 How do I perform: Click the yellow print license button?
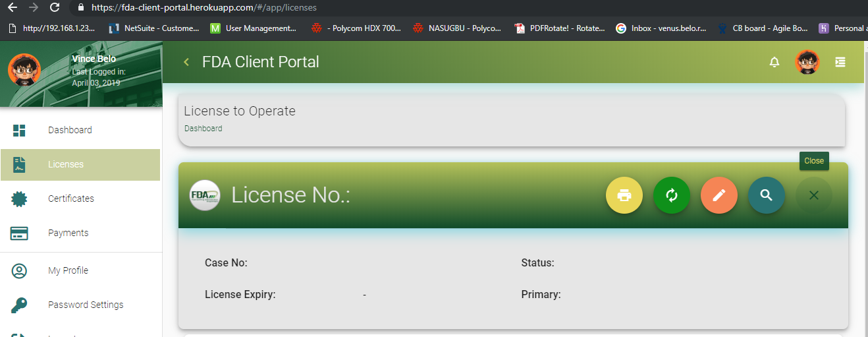pyautogui.click(x=624, y=195)
